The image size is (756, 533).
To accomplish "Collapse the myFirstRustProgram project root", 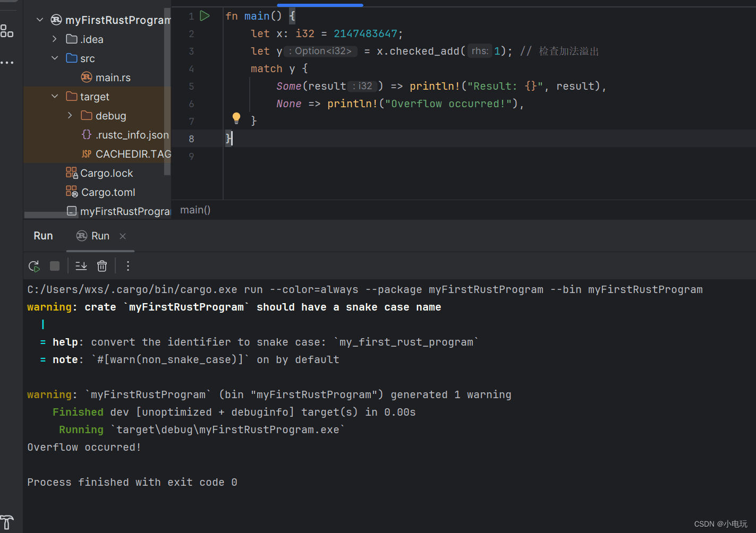I will [x=40, y=20].
